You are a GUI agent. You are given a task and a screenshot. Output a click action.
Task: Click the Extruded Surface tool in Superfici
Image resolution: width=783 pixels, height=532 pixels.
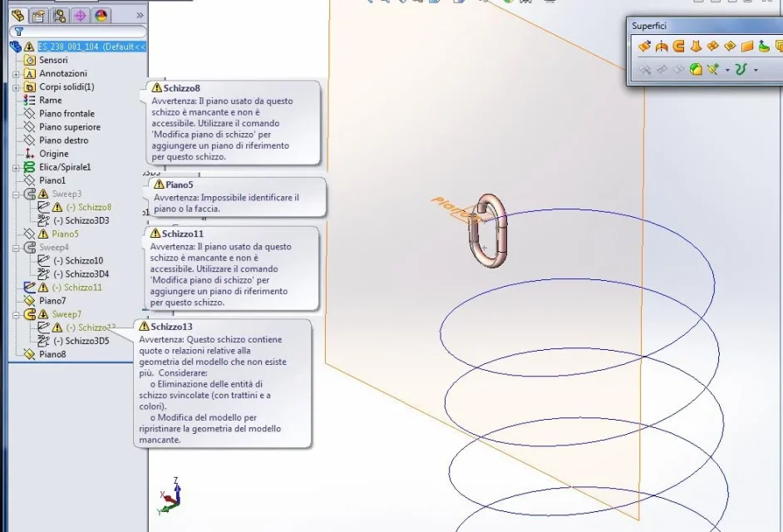(x=644, y=47)
